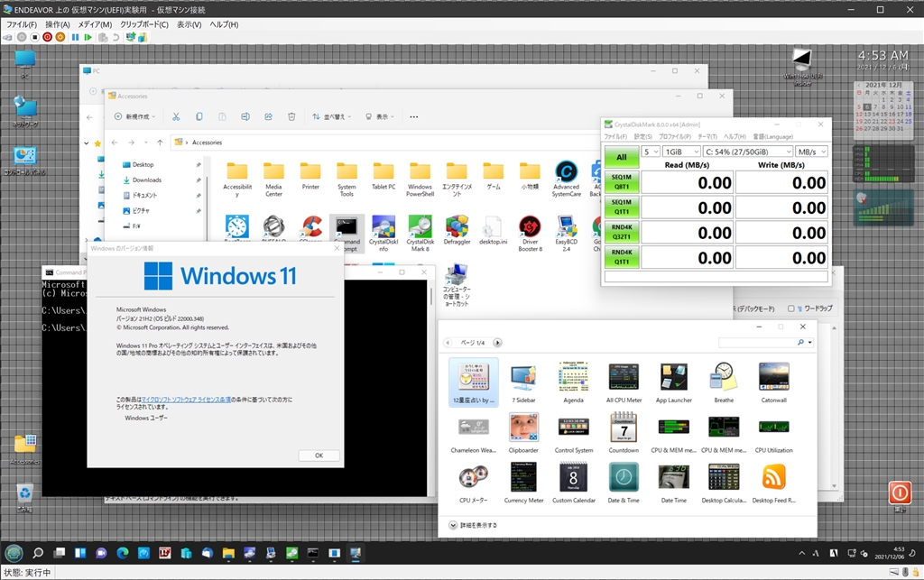Select the All CPU Meter gadget
Image resolution: width=924 pixels, height=580 pixels.
coord(624,377)
